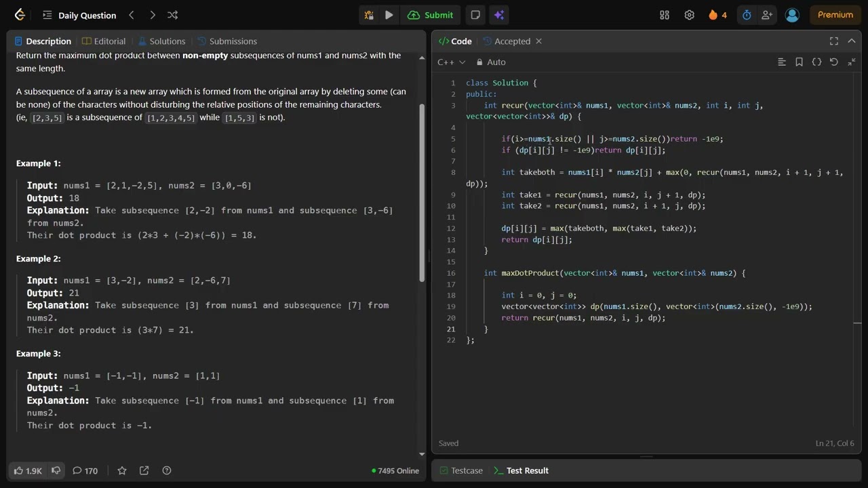
Task: Open the invite user icon
Action: click(x=767, y=15)
